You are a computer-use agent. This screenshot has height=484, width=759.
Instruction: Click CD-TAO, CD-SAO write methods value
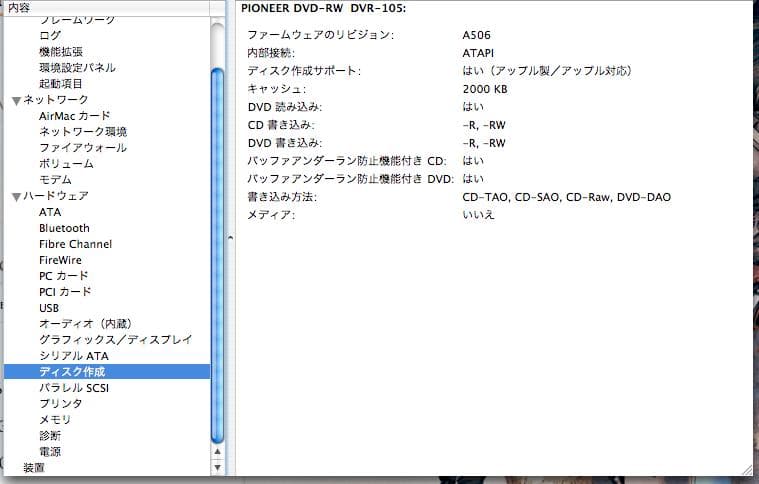click(567, 197)
